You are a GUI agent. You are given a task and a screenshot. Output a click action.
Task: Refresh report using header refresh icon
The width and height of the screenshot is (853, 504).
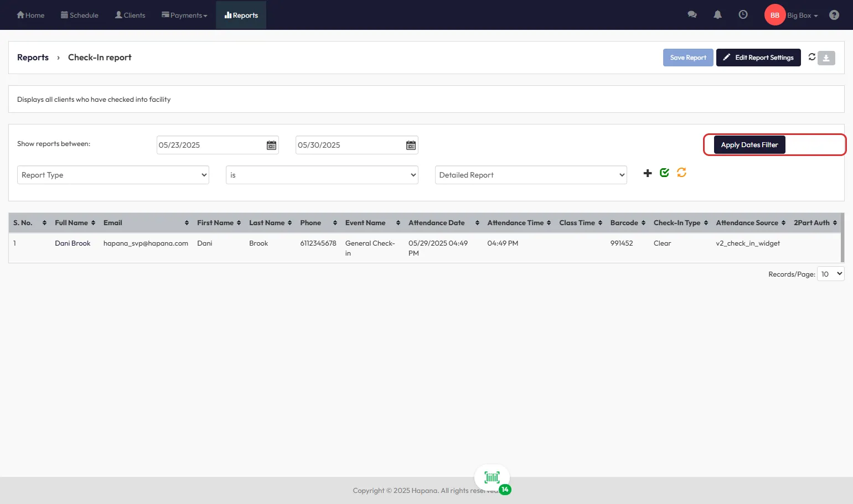[x=811, y=57]
